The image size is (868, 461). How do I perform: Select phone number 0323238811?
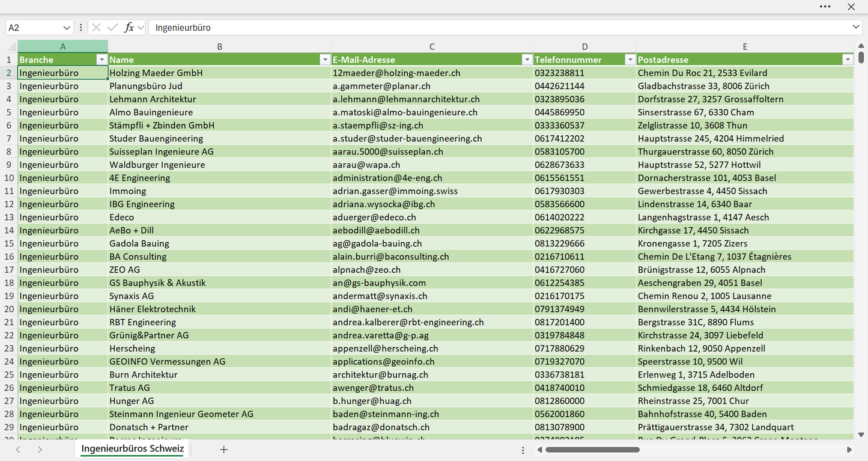tap(584, 73)
